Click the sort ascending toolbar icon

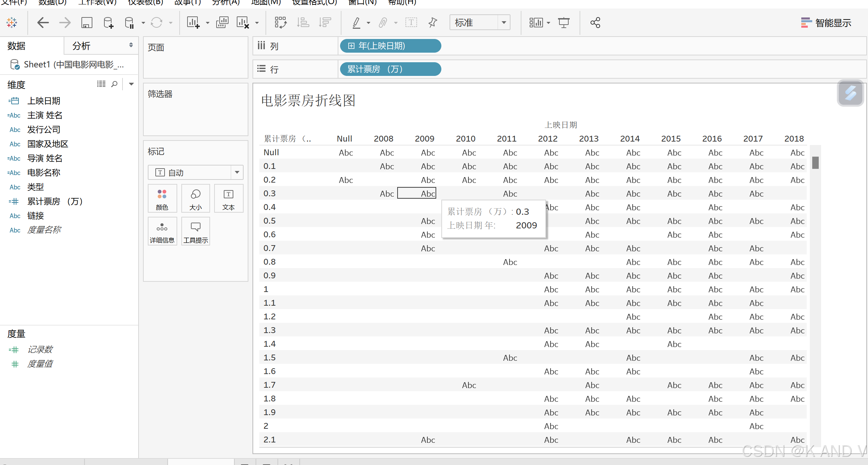[303, 23]
